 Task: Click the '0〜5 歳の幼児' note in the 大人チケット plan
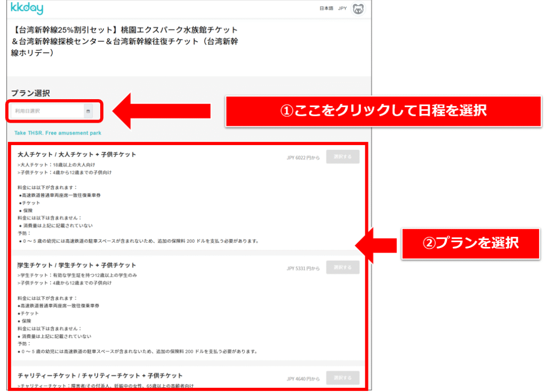(x=139, y=241)
